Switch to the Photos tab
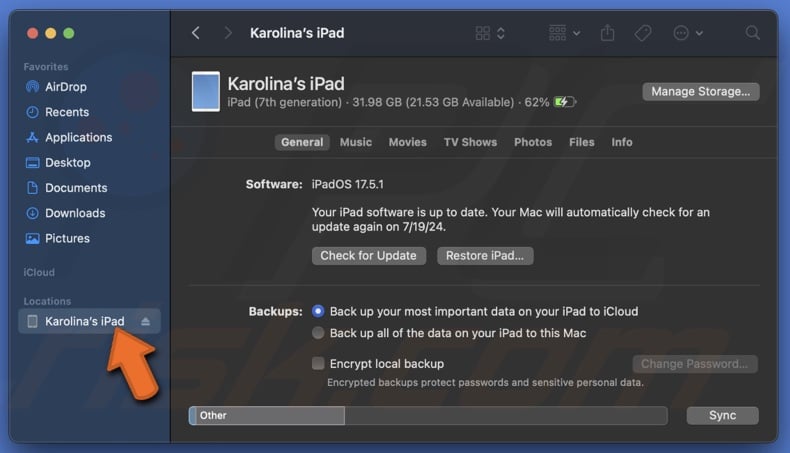The height and width of the screenshot is (453, 790). pos(533,142)
